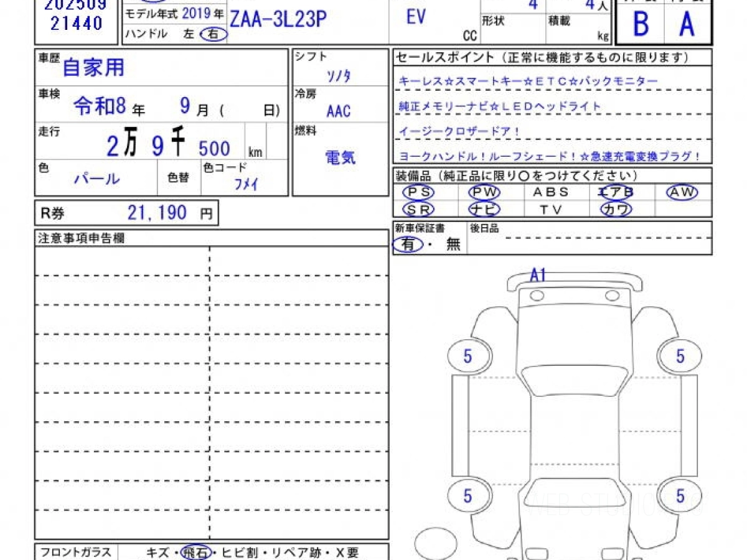The width and height of the screenshot is (747, 560).
Task: Click the lot number 21440
Action: click(75, 23)
